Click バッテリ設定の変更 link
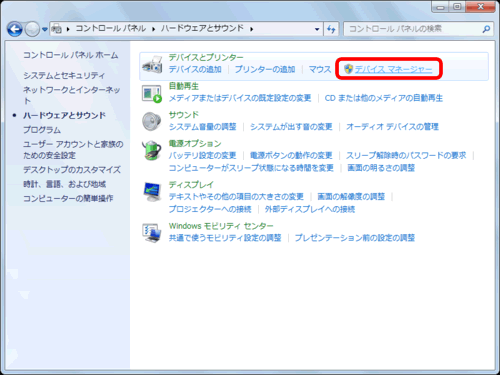The image size is (500, 375). pos(203,155)
